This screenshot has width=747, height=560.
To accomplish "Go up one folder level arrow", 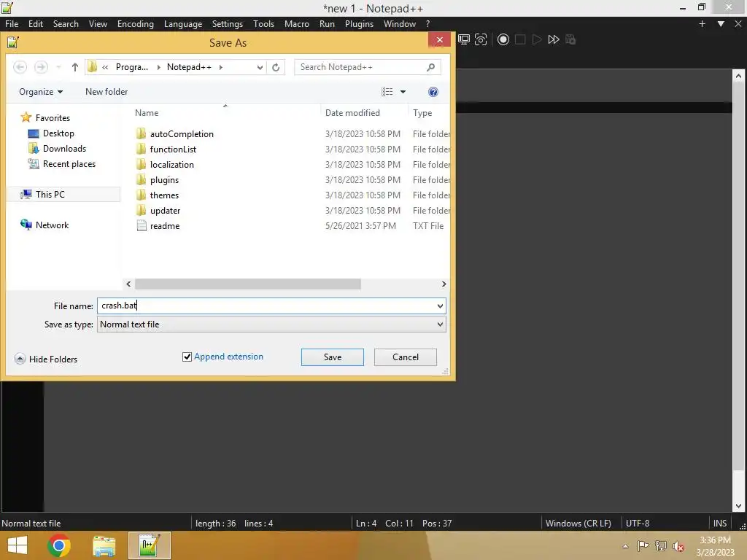I will coord(75,67).
